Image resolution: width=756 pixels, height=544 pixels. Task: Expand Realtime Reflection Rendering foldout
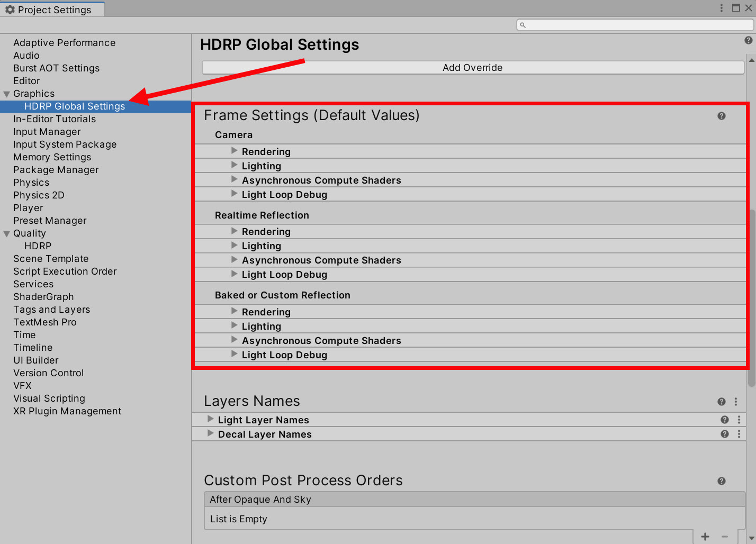[234, 231]
